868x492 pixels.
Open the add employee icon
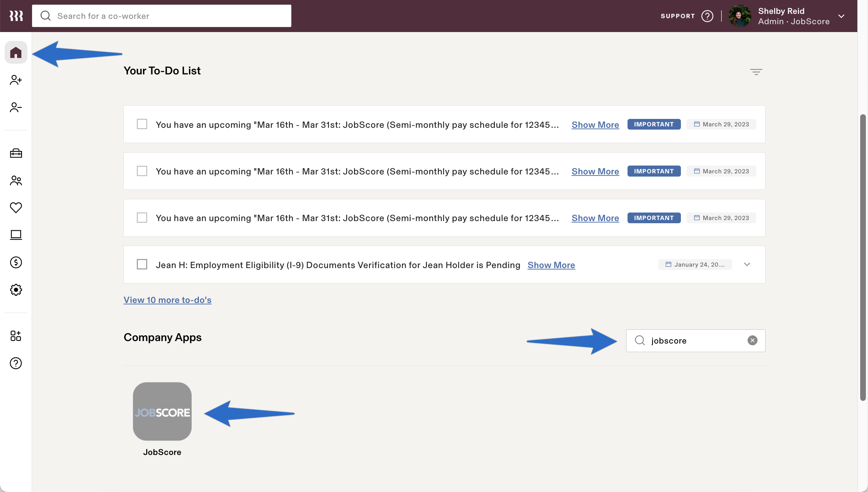pyautogui.click(x=16, y=80)
